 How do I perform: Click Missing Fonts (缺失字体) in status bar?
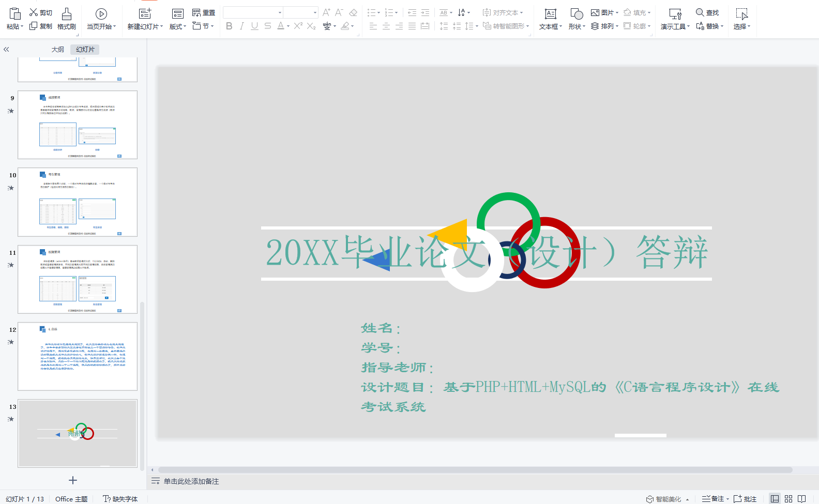[120, 499]
